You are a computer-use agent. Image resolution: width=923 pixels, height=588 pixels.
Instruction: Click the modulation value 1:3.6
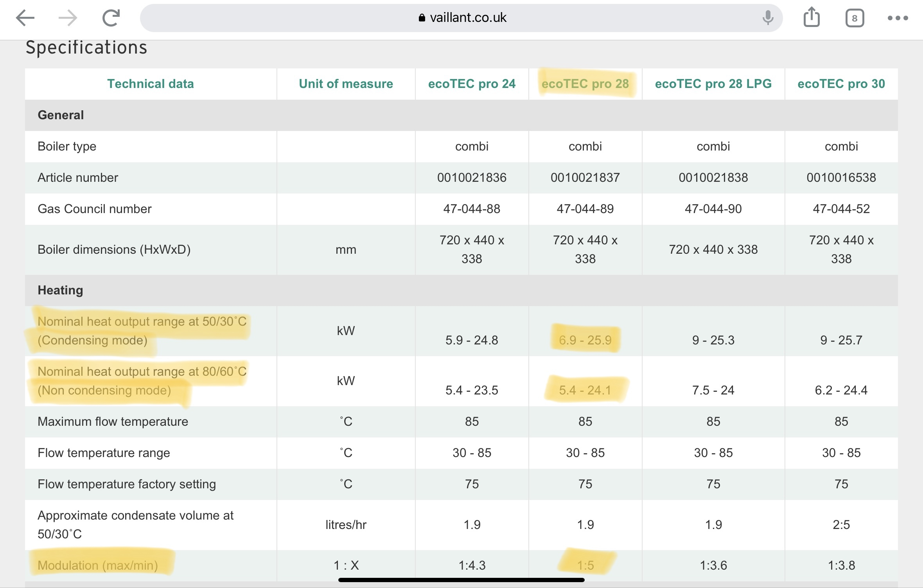713,565
